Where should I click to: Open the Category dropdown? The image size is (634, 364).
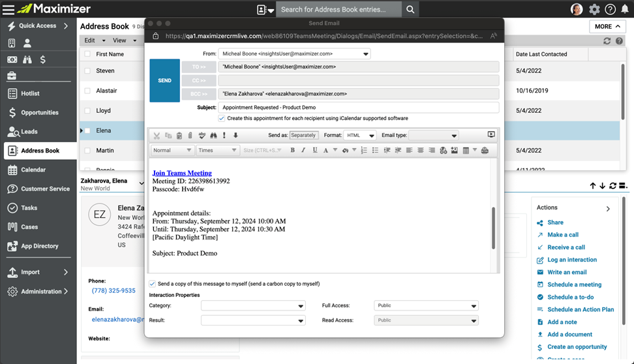253,306
